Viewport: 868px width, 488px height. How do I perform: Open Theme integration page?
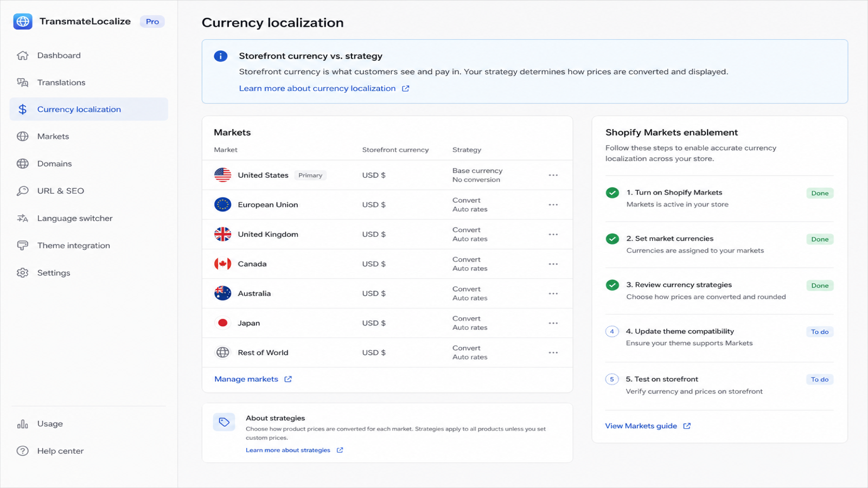[89, 246]
